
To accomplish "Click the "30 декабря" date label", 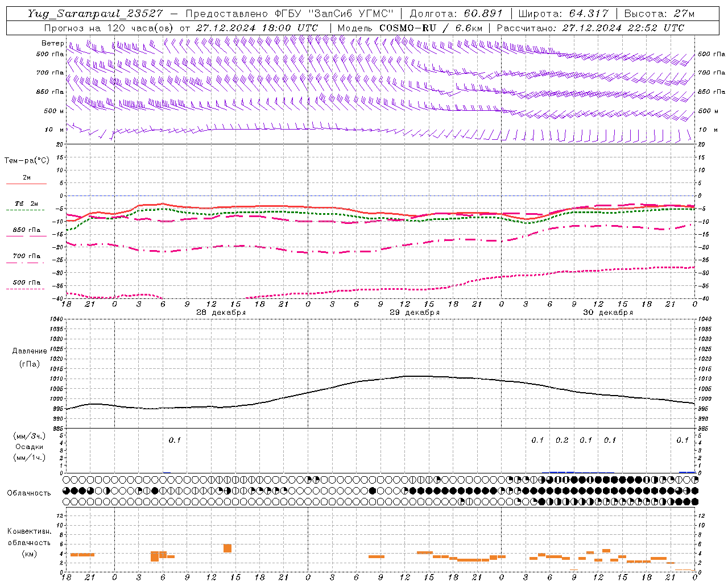I will click(x=608, y=313).
